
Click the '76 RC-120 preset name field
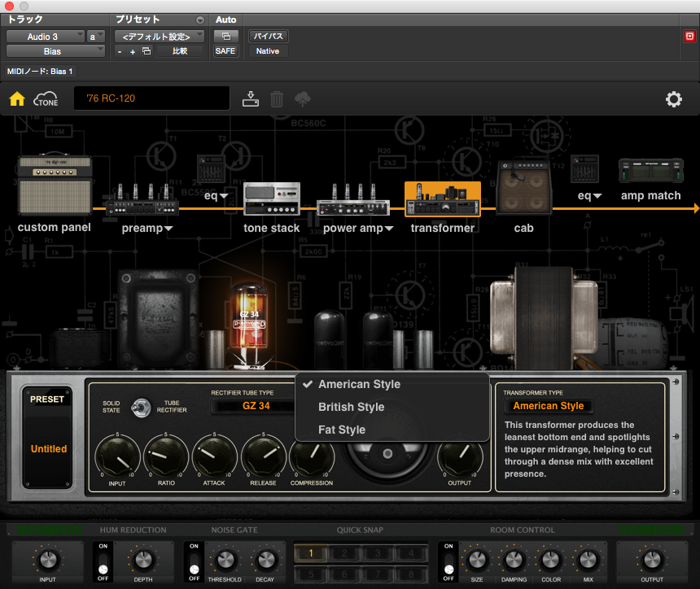pos(151,98)
